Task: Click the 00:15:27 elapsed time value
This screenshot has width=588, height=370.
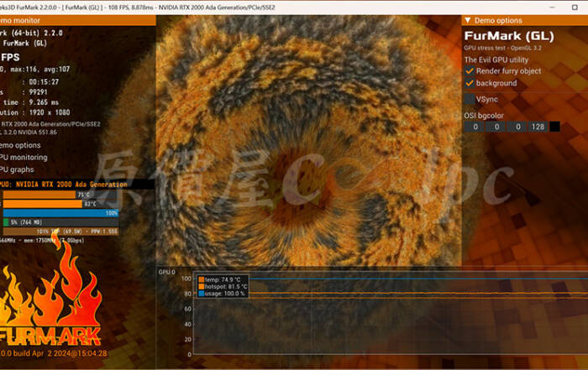Action: [44, 82]
